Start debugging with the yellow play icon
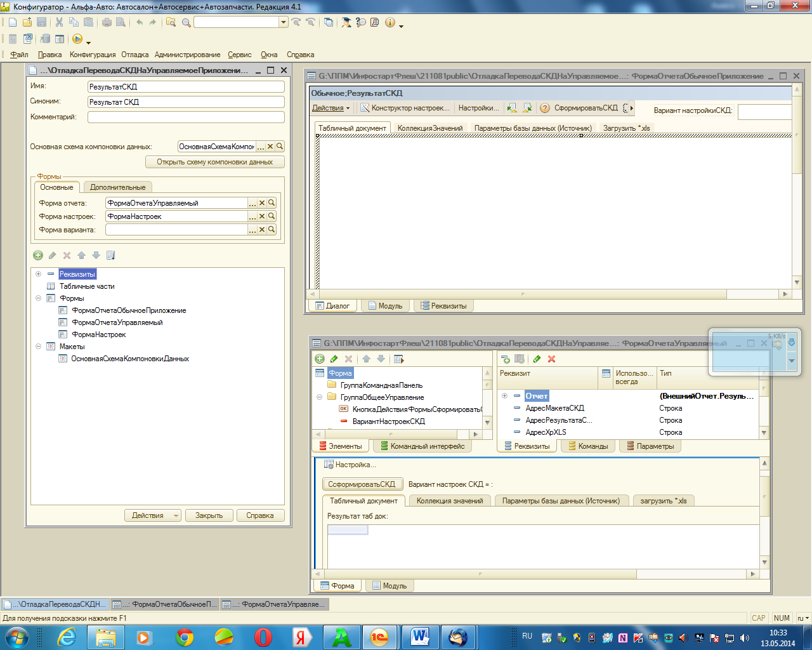Viewport: 812px width, 650px height. 77,39
